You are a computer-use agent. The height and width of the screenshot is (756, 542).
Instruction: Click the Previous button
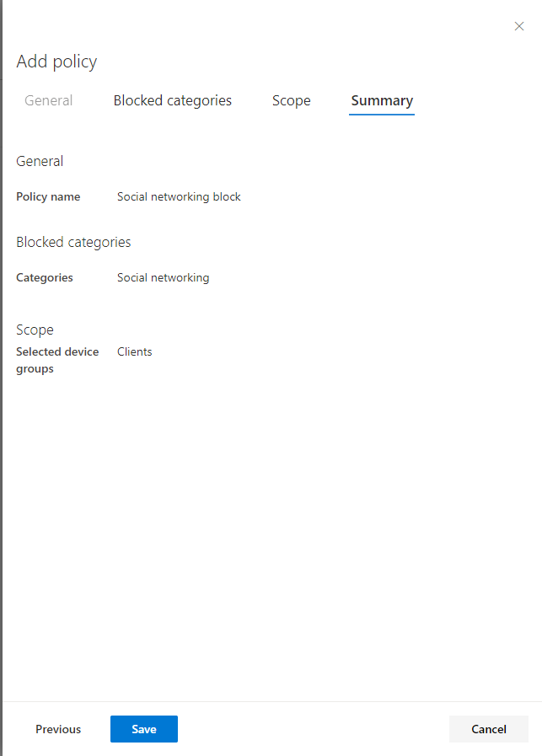[58, 729]
